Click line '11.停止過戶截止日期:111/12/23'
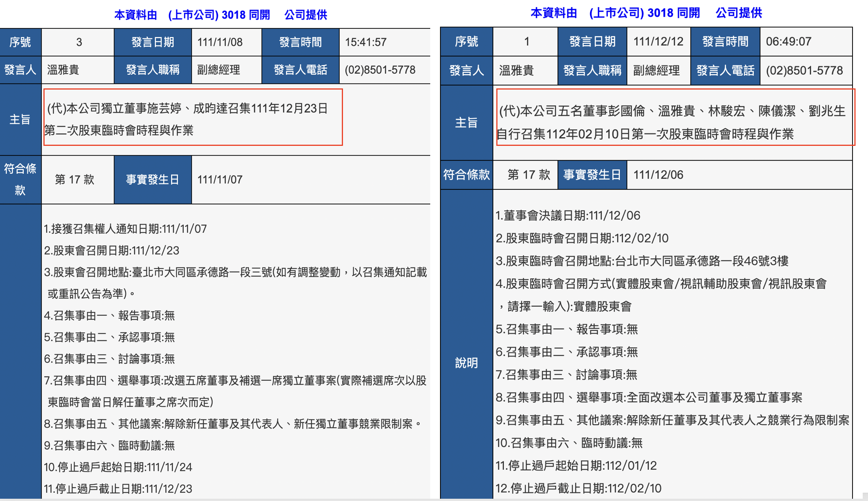 tap(118, 489)
